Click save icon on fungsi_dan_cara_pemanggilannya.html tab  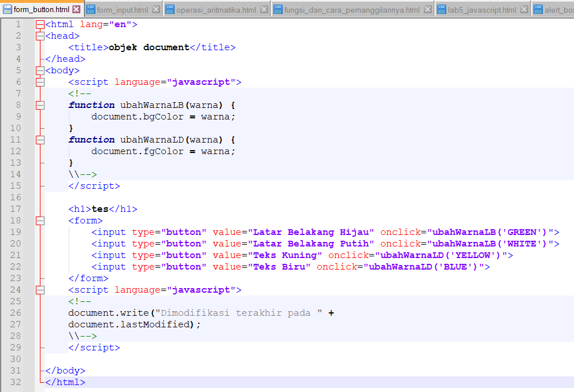pyautogui.click(x=278, y=10)
